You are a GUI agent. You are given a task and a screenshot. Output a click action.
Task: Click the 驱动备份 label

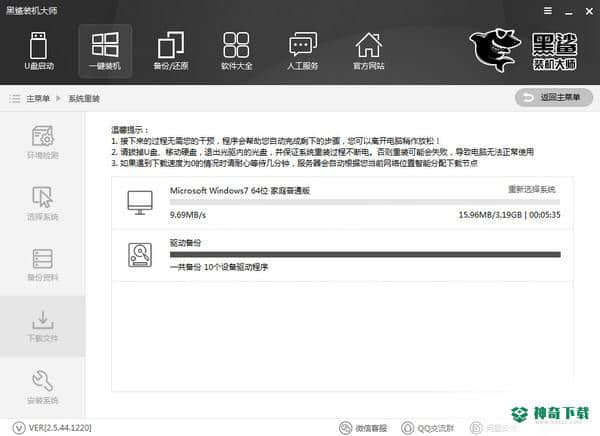[x=185, y=243]
